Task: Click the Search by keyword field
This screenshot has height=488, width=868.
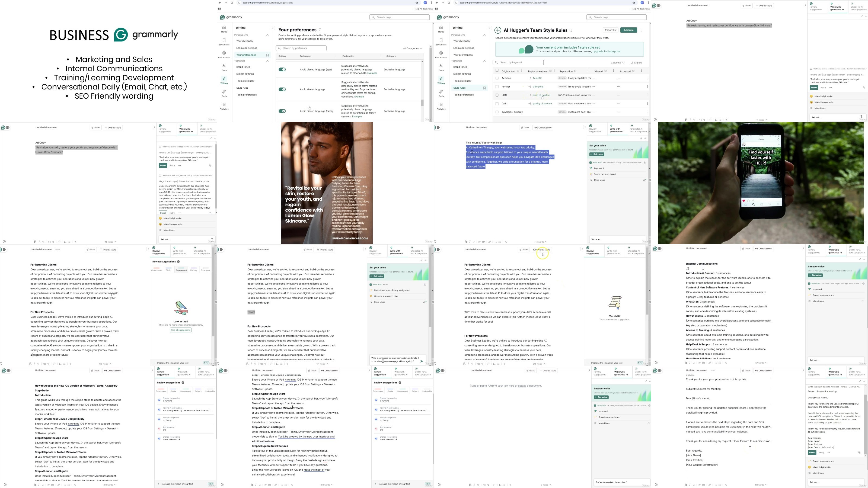Action: 518,62
